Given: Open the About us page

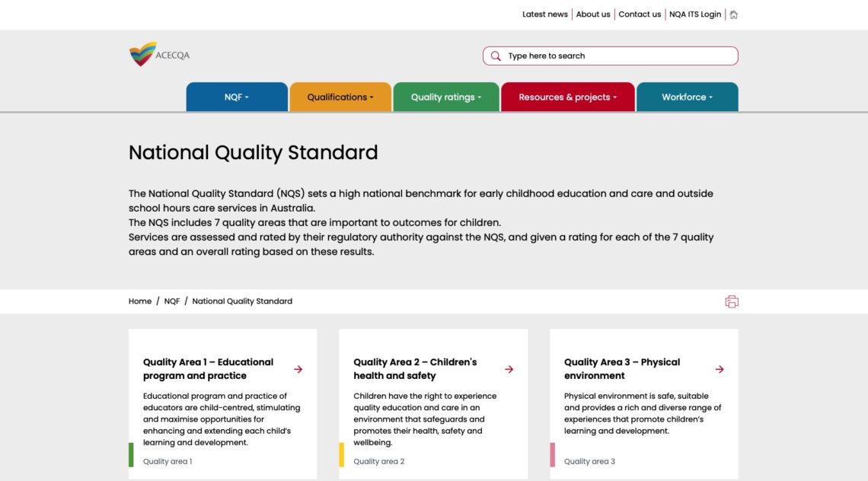Looking at the screenshot, I should pyautogui.click(x=592, y=14).
